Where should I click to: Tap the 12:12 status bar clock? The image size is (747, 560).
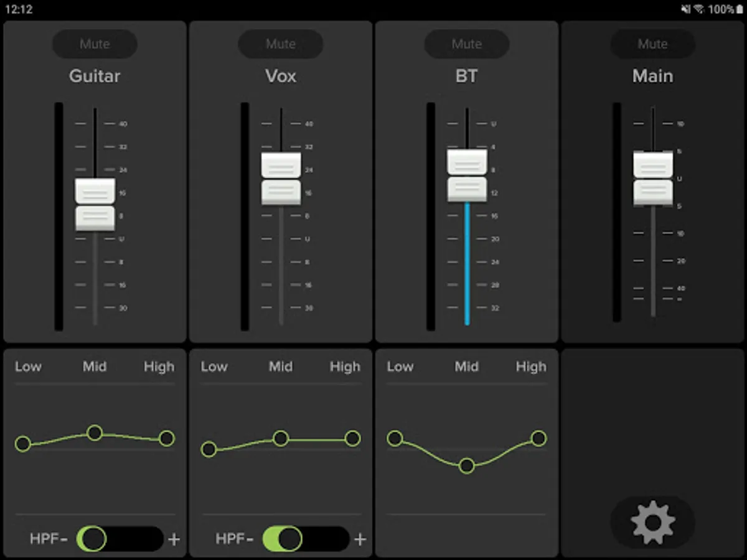[x=18, y=9]
